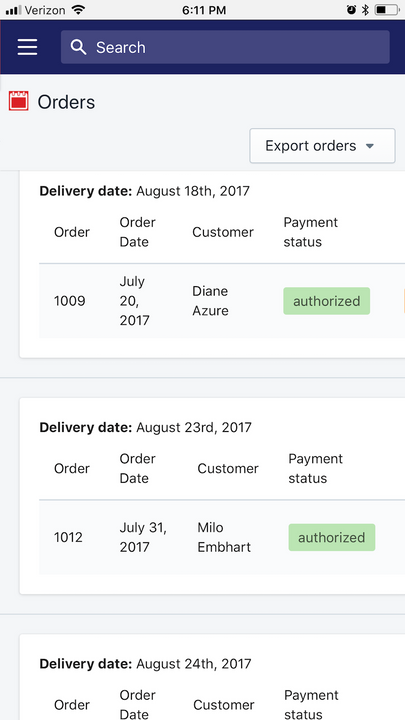The image size is (405, 720).
Task: Tap the magnifier icon in search bar
Action: pos(79,47)
